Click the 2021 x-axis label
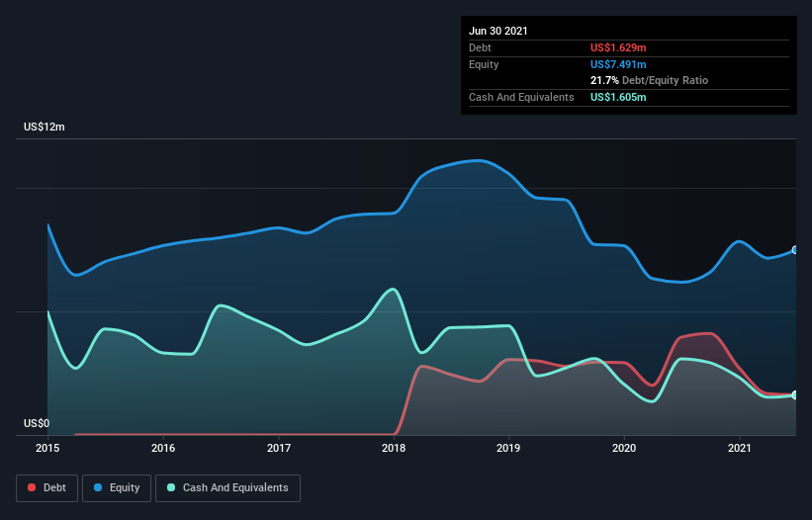The width and height of the screenshot is (812, 520). pos(740,448)
